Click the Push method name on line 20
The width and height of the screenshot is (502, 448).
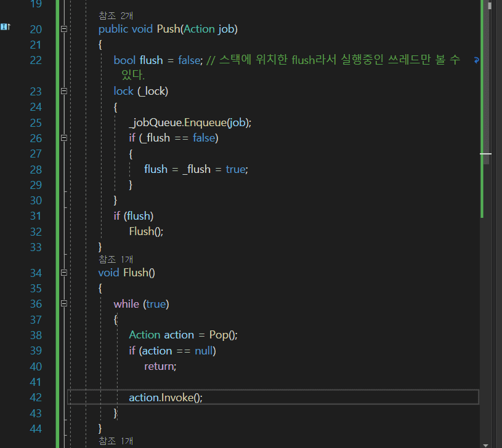[x=169, y=29]
